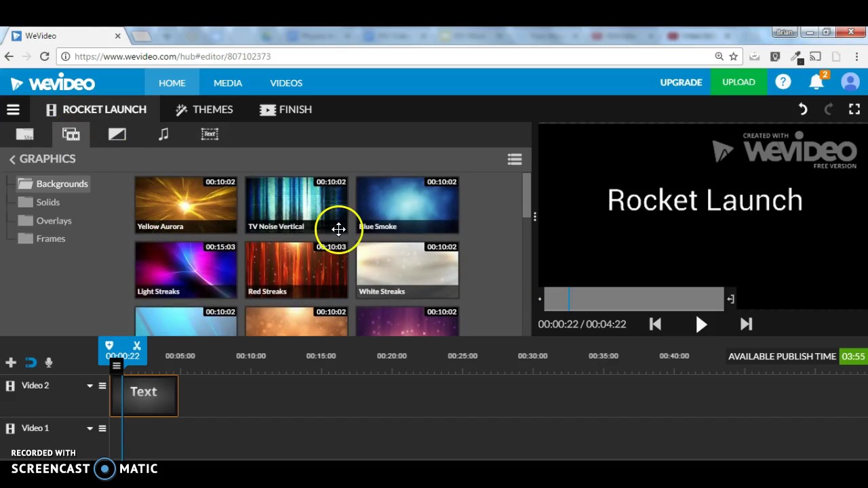
Task: Open the hamburger menu beside Rocket Launch
Action: (13, 109)
